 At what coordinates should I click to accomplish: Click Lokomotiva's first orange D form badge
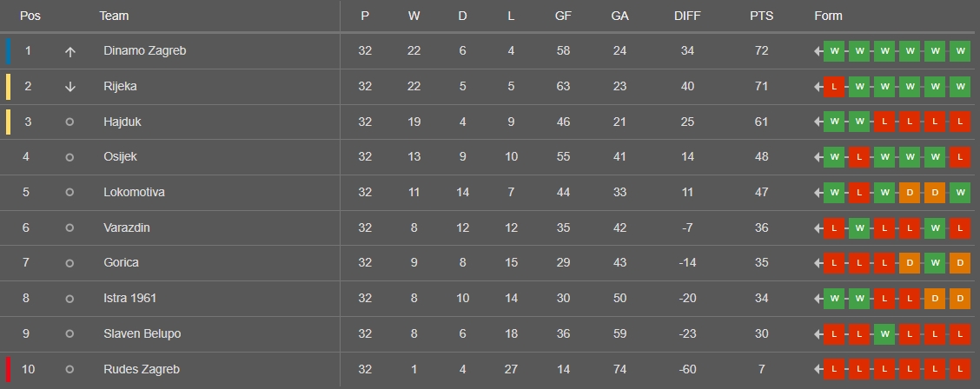(910, 192)
